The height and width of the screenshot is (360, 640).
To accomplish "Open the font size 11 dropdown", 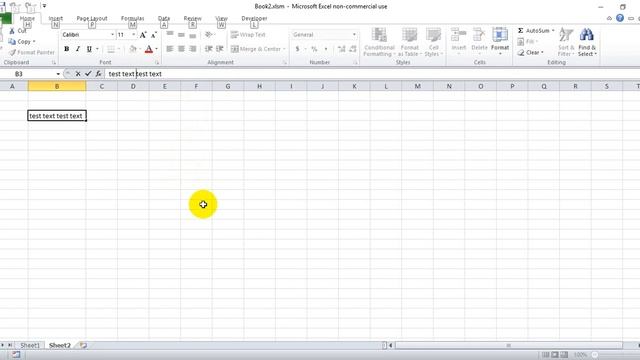I will [133, 35].
